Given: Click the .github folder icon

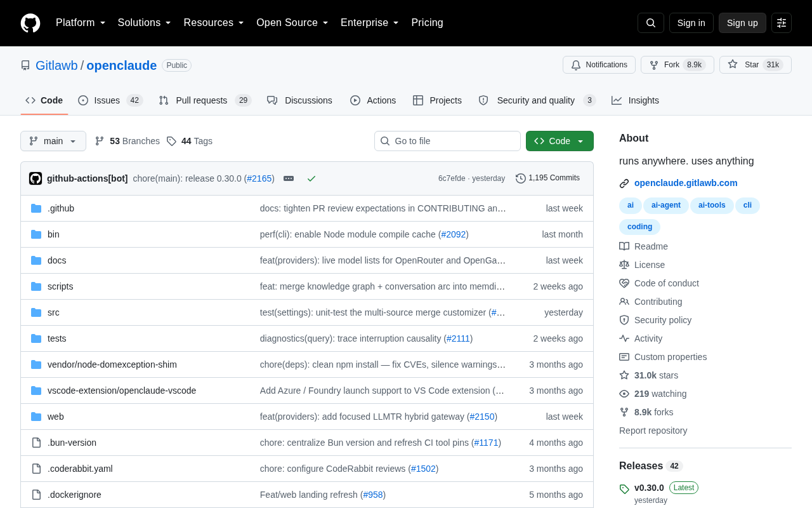Looking at the screenshot, I should pyautogui.click(x=36, y=208).
